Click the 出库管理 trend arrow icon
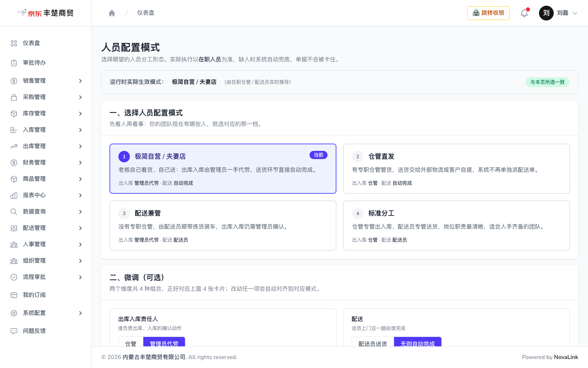This screenshot has height=368, width=588. coord(14,146)
